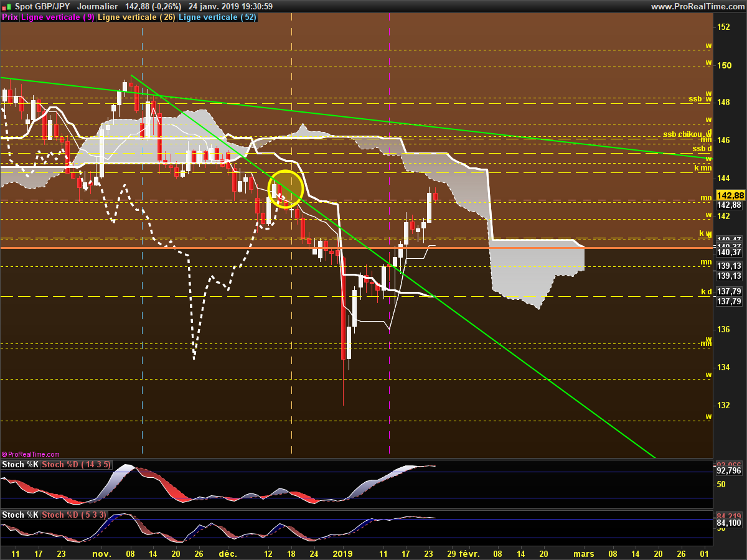Viewport: 747px width, 560px height.
Task: Select the Prix indicator label
Action: 9,17
